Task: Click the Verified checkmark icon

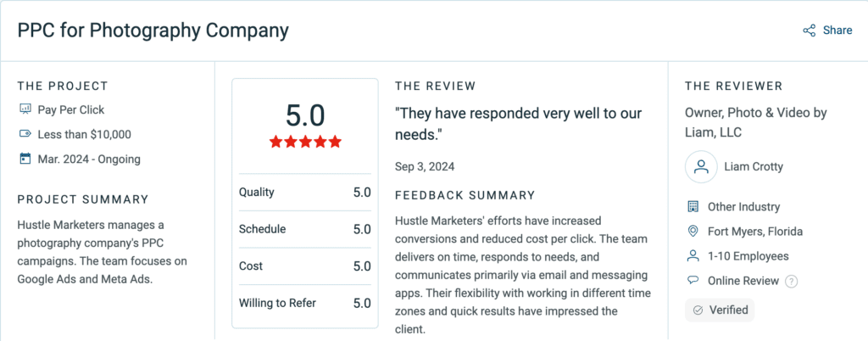Action: 698,310
